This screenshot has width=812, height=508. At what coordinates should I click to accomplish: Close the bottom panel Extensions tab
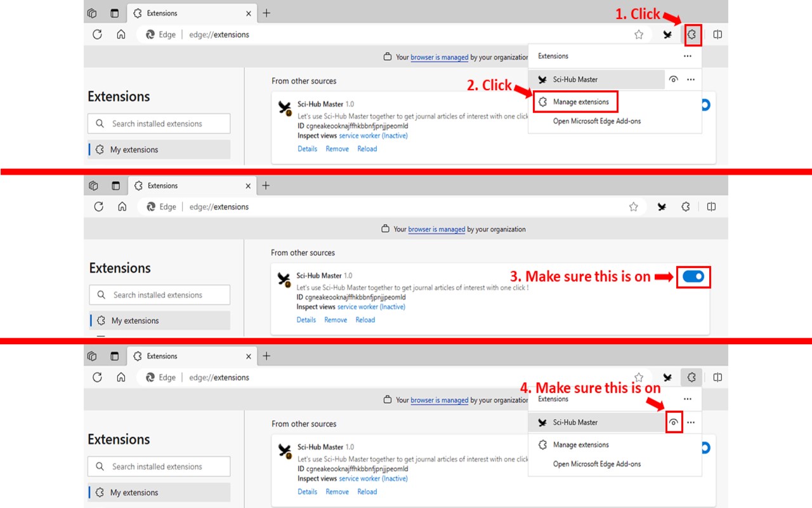coord(249,357)
